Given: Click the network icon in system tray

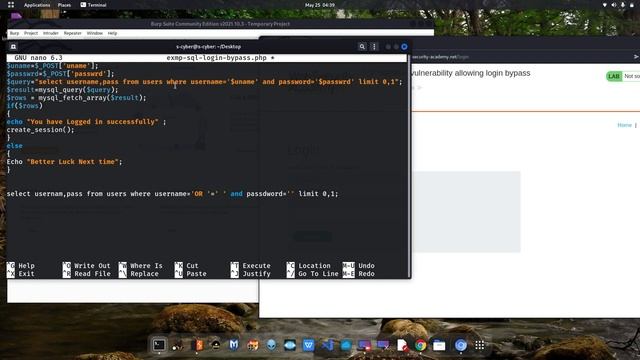Looking at the screenshot, I should (604, 5).
